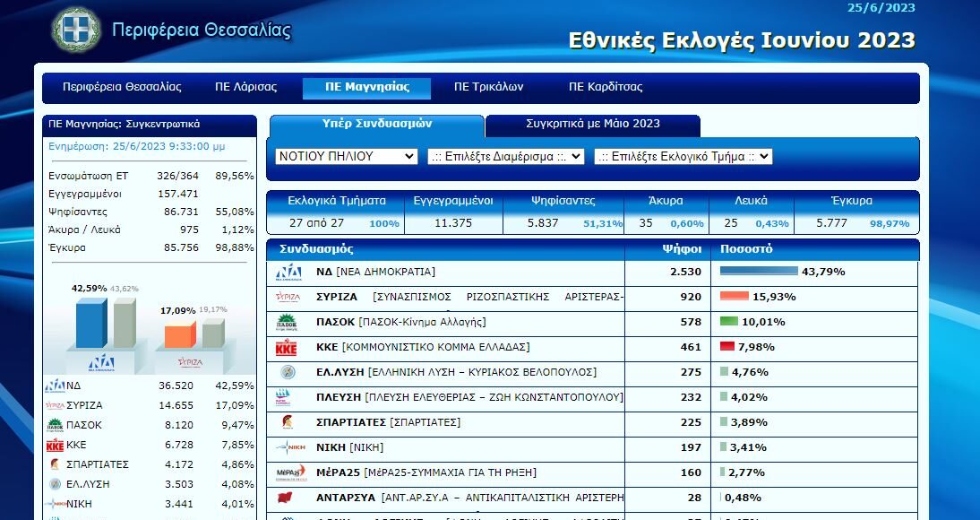
Task: Click the ΝΙΚΗ logo in results table
Action: pyautogui.click(x=290, y=447)
